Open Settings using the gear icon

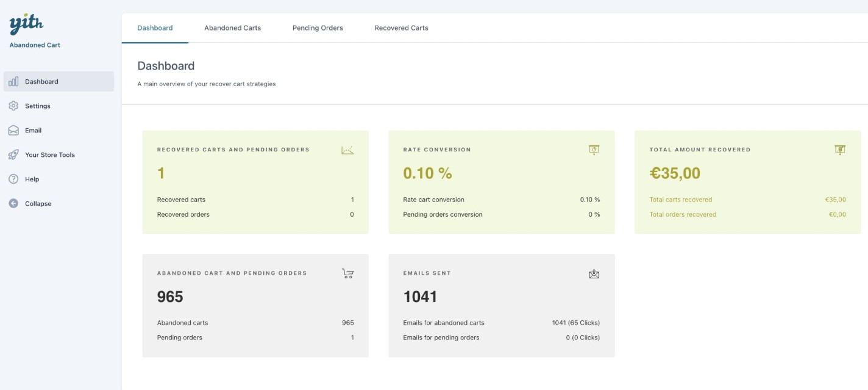point(13,106)
